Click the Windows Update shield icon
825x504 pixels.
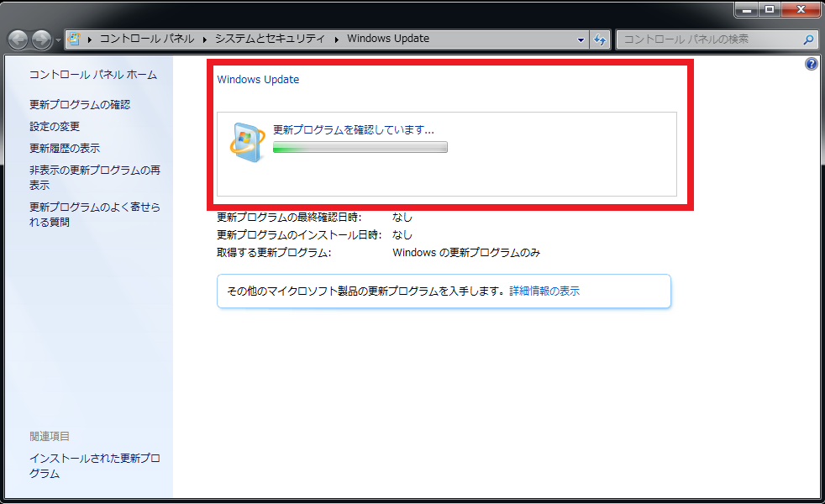pyautogui.click(x=247, y=143)
